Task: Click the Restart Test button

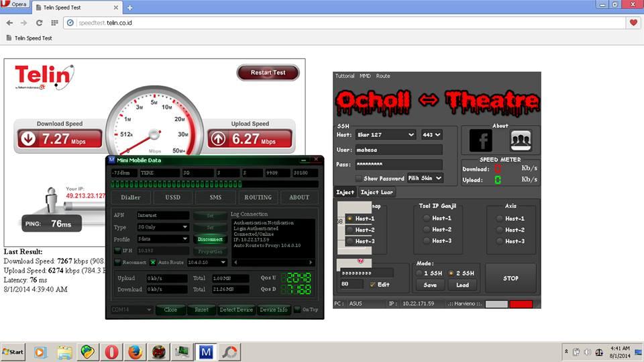Action: (x=268, y=73)
